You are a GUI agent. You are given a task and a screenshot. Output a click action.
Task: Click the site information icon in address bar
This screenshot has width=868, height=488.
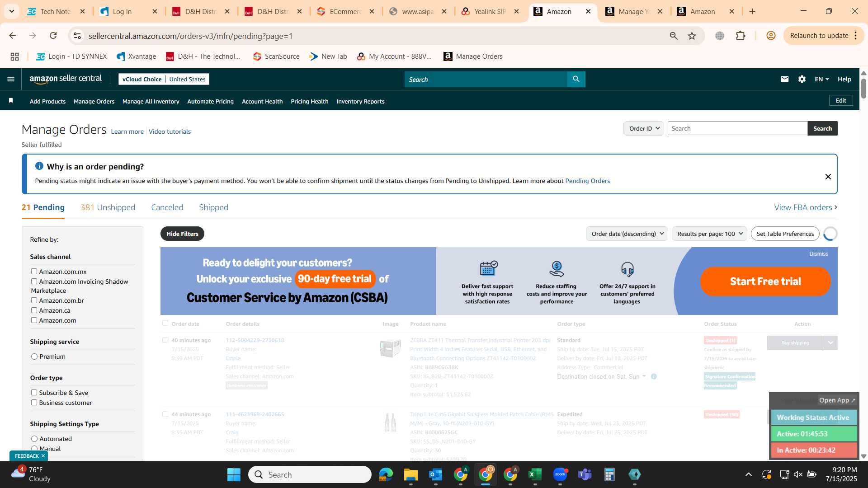point(77,36)
